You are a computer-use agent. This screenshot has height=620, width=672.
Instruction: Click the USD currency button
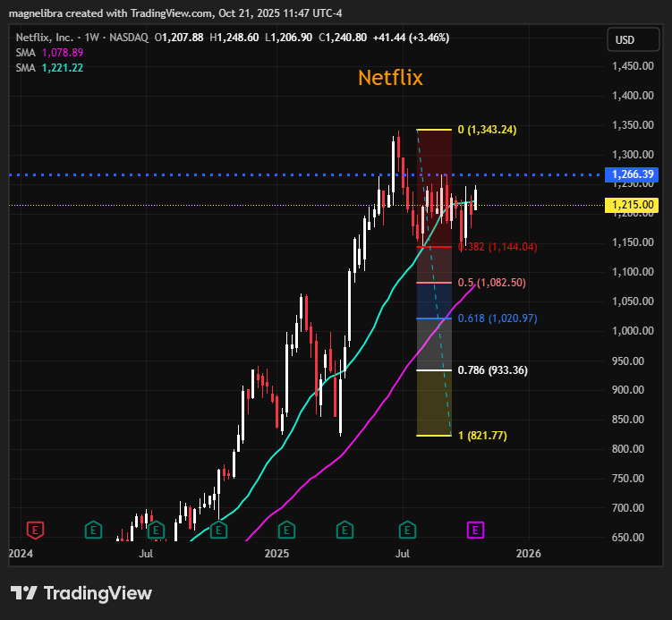pyautogui.click(x=633, y=40)
